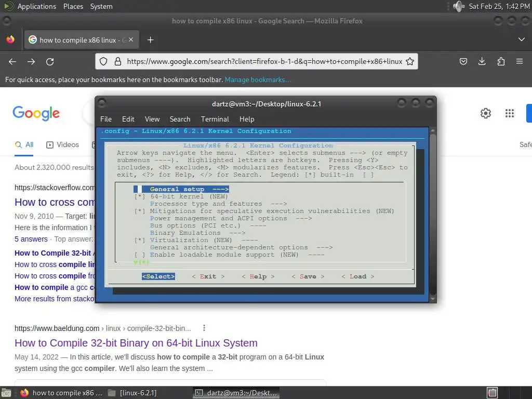Click the terminal vertical scrollbar
The image size is (532, 399).
coord(433,215)
